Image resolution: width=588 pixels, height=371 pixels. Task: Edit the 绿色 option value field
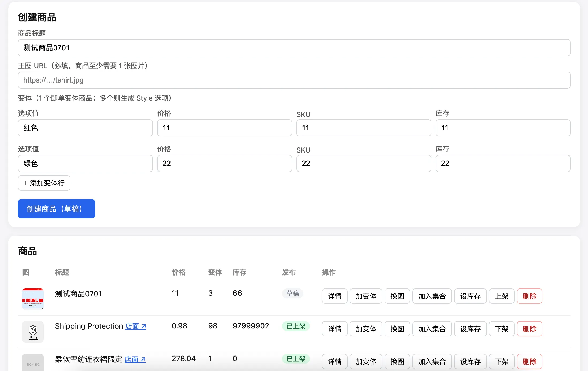(x=85, y=164)
